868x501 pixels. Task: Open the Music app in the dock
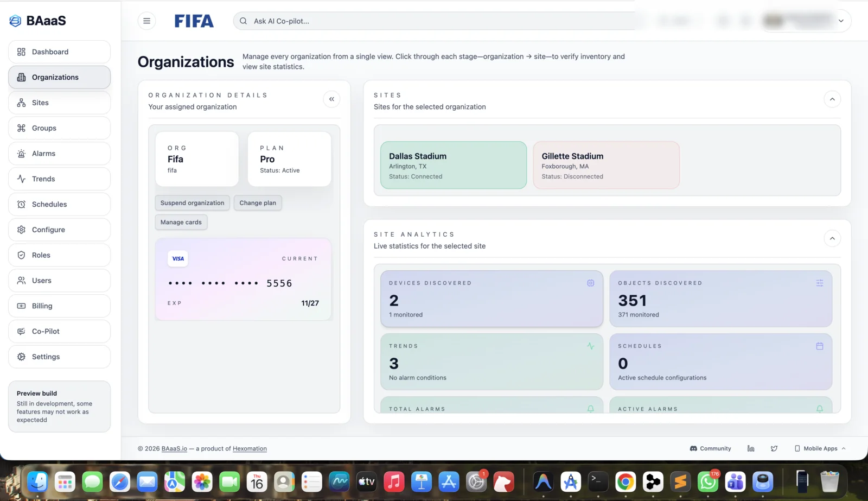(x=394, y=481)
